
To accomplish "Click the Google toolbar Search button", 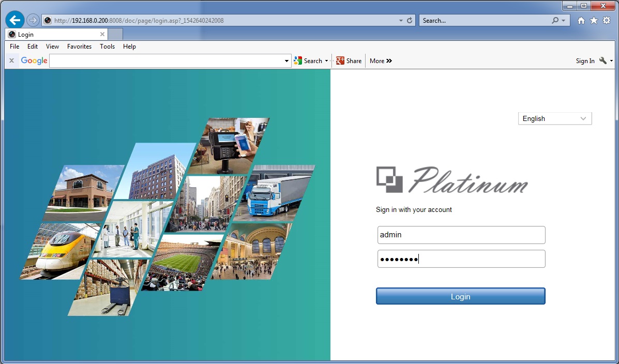I will 308,61.
